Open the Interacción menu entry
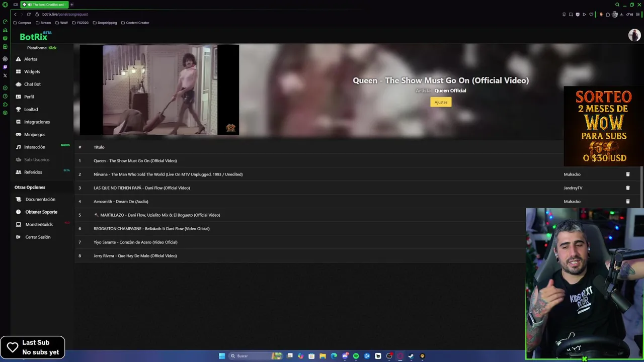 (34, 147)
